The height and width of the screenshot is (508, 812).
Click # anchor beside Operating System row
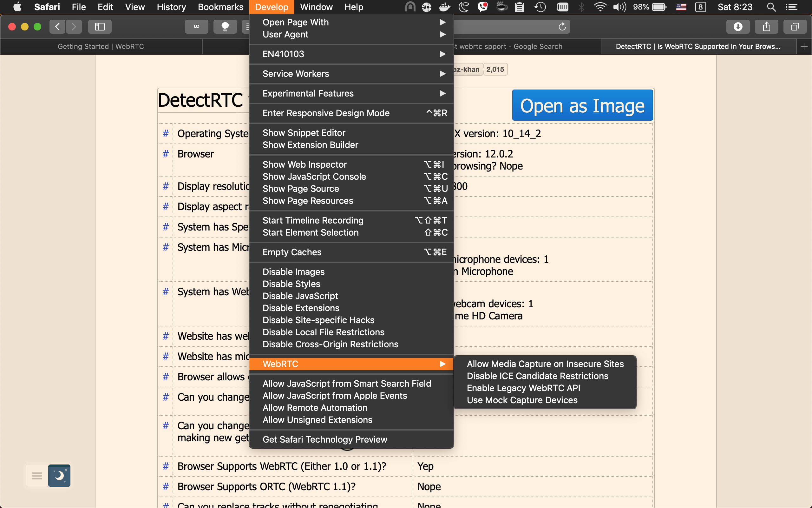tap(166, 133)
